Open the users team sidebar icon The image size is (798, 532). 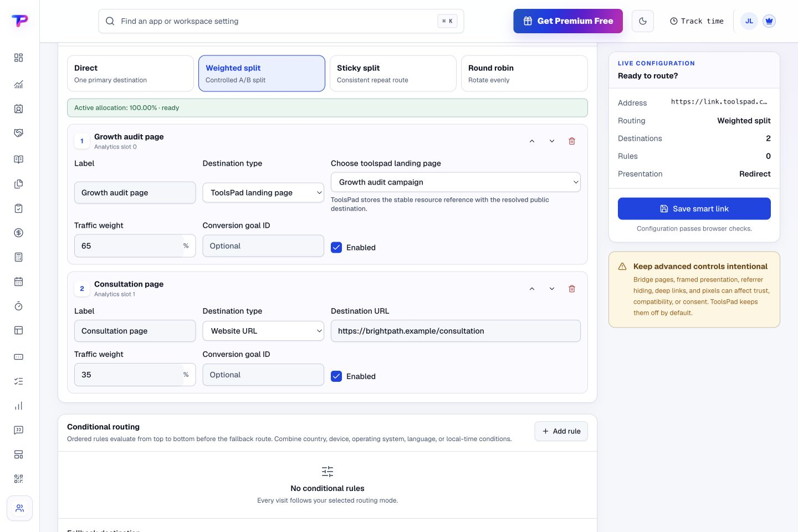[19, 508]
